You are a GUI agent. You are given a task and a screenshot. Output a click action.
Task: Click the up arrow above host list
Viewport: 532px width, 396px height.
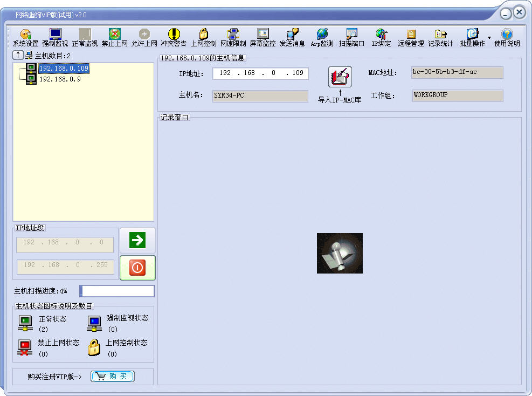[x=18, y=55]
